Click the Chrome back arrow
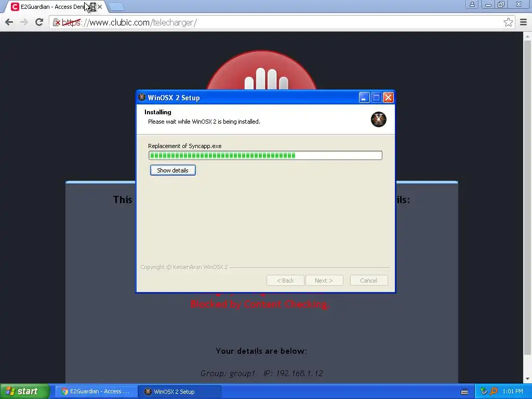Viewport: 532px width, 399px height. (x=9, y=22)
